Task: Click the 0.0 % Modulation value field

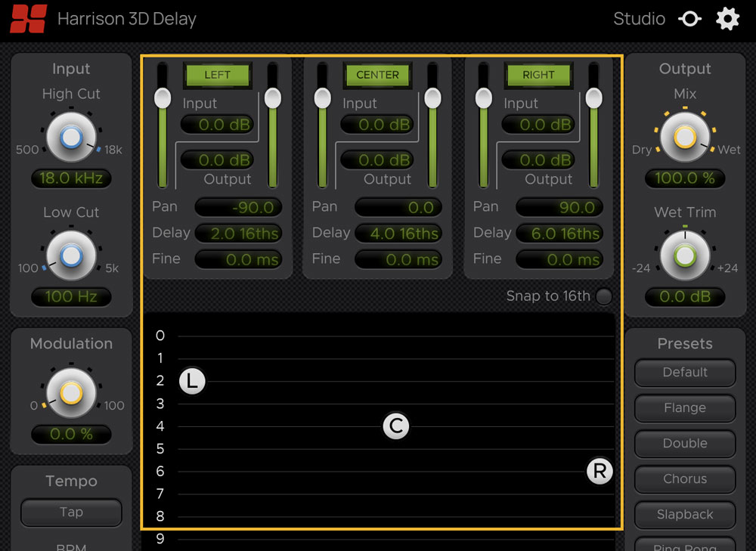Action: click(x=71, y=434)
